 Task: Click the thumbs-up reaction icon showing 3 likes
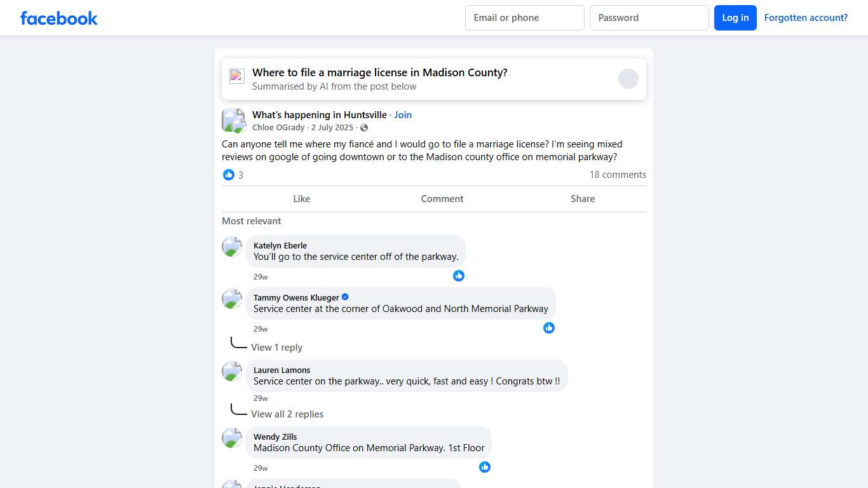click(229, 175)
